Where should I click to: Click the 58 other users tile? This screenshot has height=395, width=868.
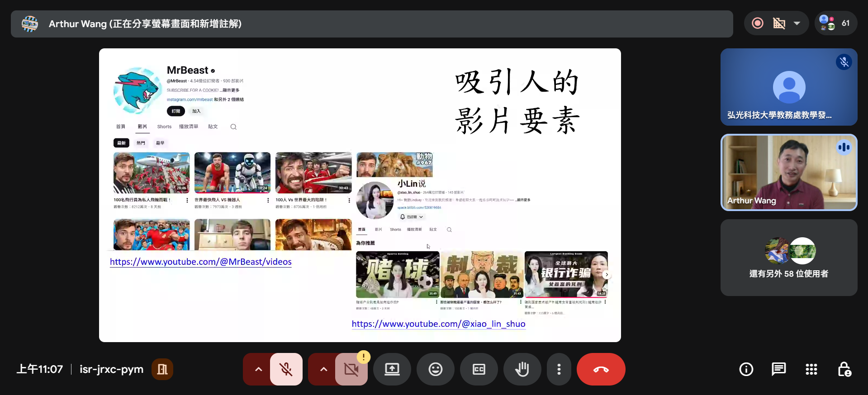(788, 258)
